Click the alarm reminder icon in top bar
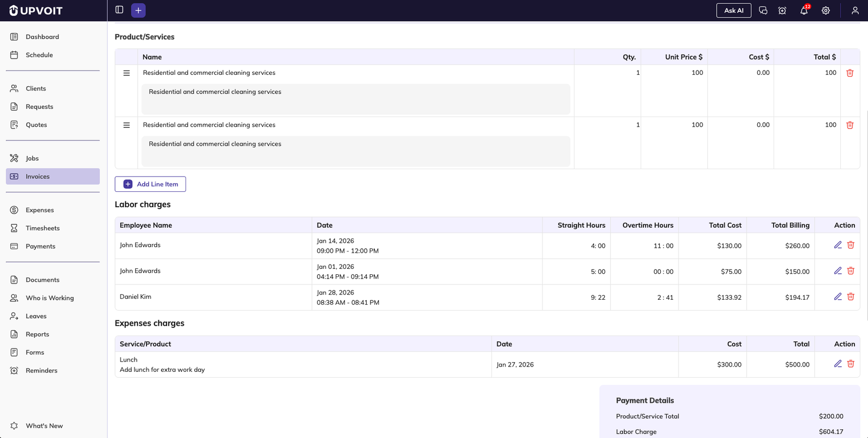 [x=782, y=10]
